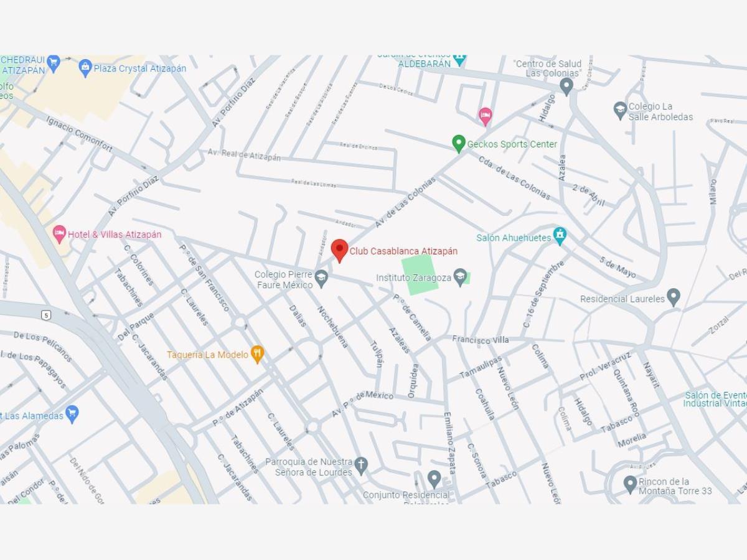Screen dimensions: 747x560
Task: Click the pink hotel icon near Hidalgo street
Action: pos(485,116)
